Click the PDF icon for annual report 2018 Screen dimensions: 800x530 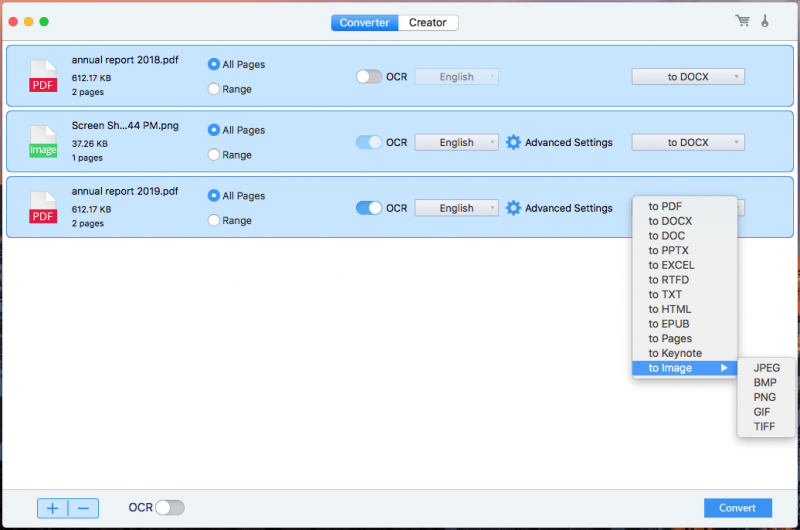[x=43, y=76]
